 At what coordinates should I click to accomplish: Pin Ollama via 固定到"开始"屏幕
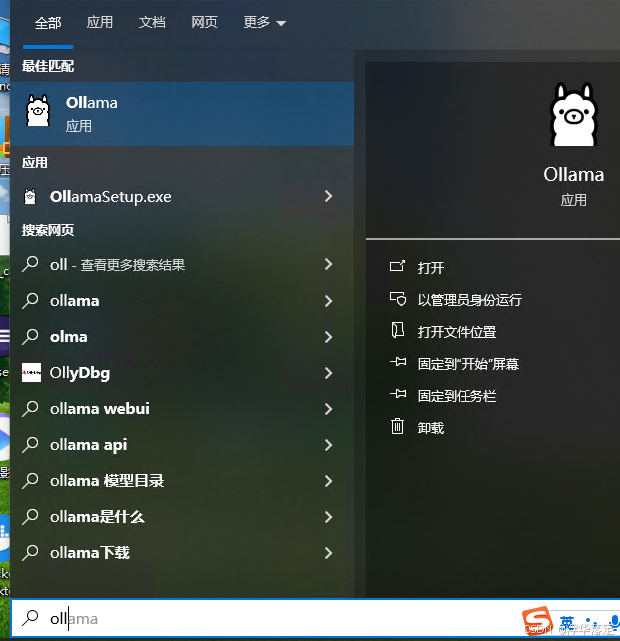(468, 364)
